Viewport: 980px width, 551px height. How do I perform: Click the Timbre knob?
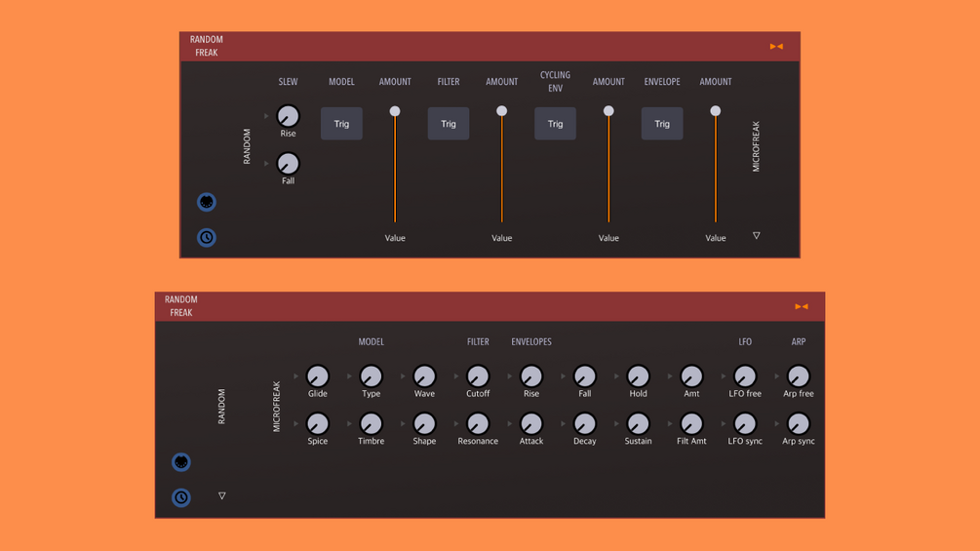click(372, 423)
